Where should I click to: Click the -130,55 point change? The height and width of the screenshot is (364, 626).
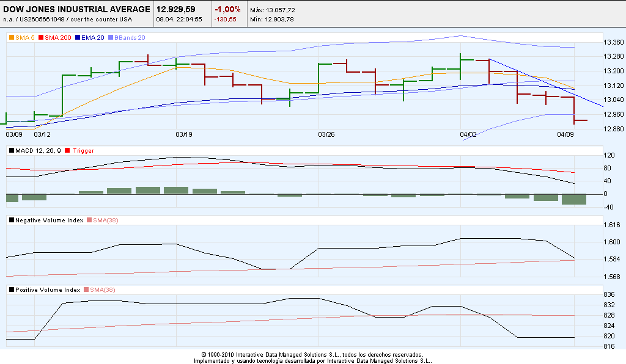pyautogui.click(x=225, y=19)
